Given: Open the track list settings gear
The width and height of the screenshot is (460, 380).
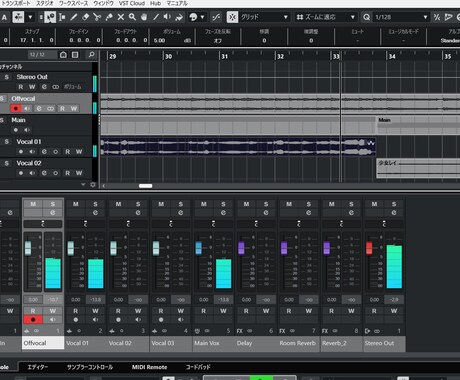Looking at the screenshot, I should click(x=93, y=185).
